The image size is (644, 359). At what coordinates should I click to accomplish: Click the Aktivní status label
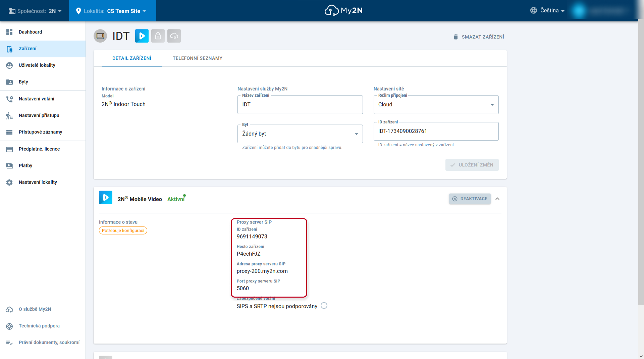pyautogui.click(x=176, y=199)
